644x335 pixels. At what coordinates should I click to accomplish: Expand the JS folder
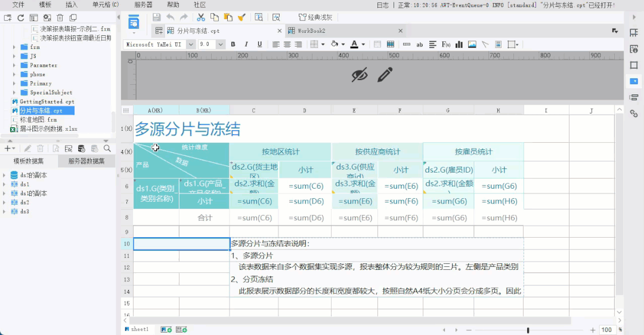(x=14, y=56)
